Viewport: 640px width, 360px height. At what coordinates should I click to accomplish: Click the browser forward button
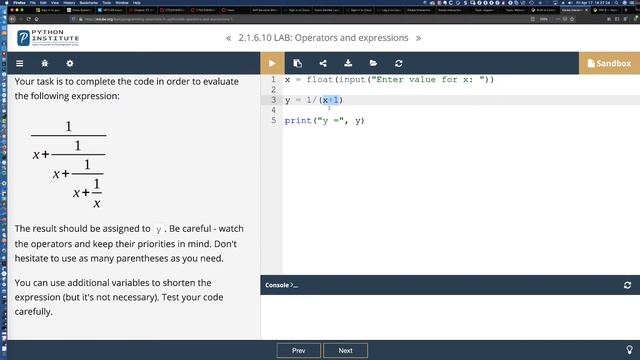(20, 19)
